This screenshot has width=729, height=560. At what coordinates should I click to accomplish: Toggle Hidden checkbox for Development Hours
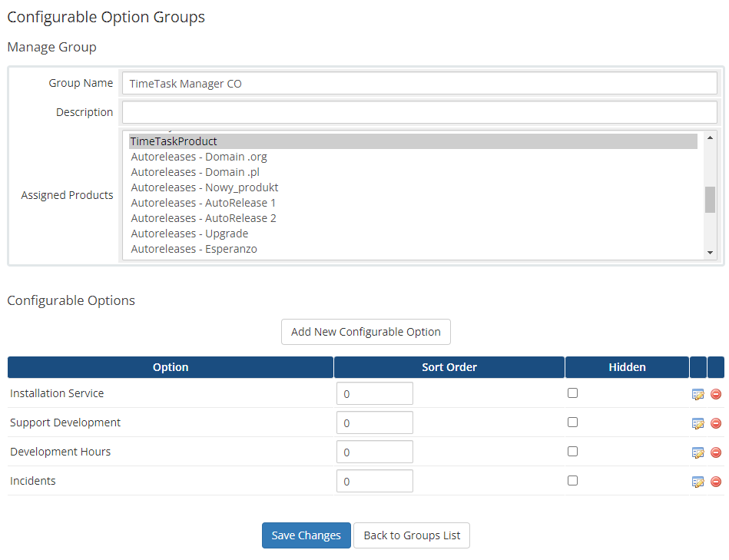[x=573, y=452]
